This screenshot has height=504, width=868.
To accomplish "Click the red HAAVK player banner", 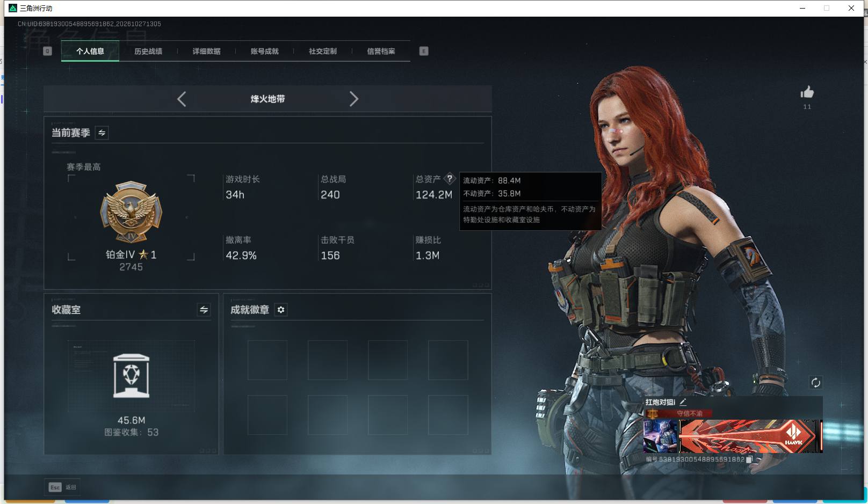I will [x=750, y=436].
